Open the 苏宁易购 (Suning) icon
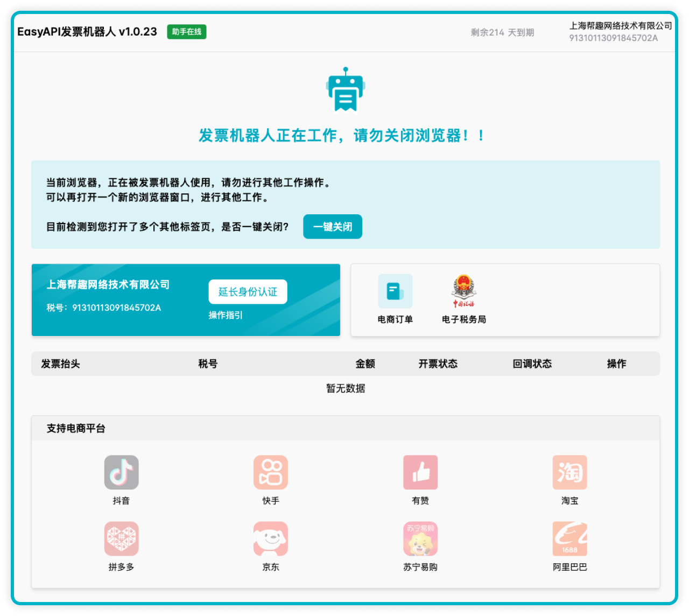Image resolution: width=689 pixels, height=616 pixels. tap(420, 538)
